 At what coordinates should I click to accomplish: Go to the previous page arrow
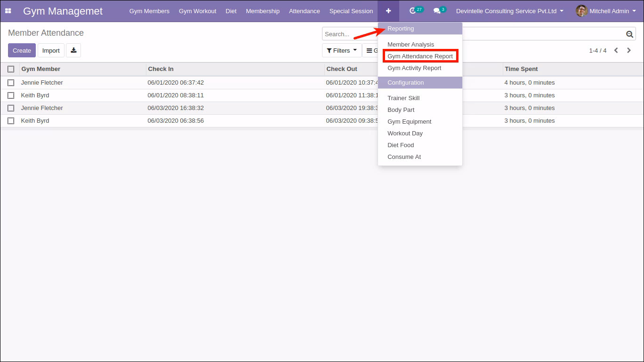point(616,50)
